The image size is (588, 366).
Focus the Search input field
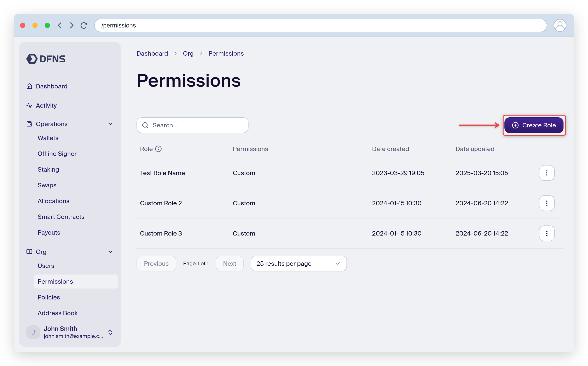(x=192, y=125)
